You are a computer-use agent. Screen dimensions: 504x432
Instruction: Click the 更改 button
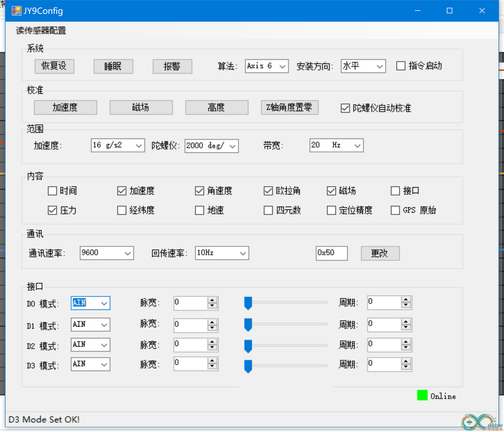click(380, 253)
